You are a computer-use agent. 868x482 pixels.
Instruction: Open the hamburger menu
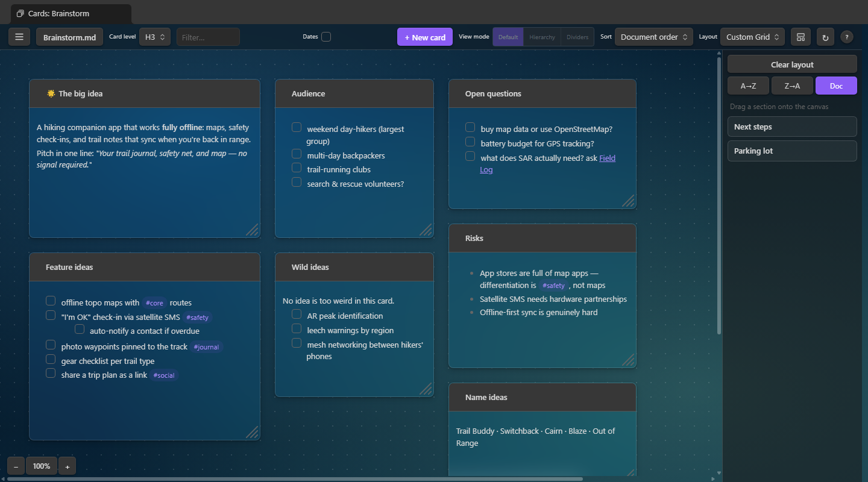pyautogui.click(x=19, y=37)
